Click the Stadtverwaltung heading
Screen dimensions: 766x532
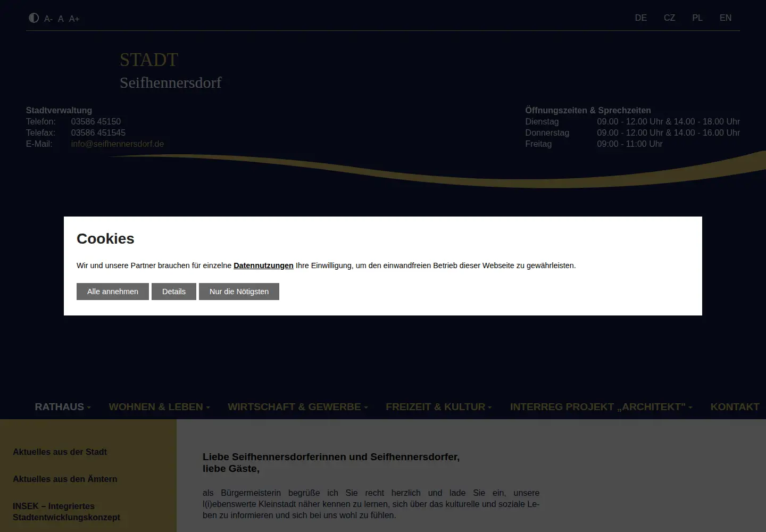click(59, 110)
